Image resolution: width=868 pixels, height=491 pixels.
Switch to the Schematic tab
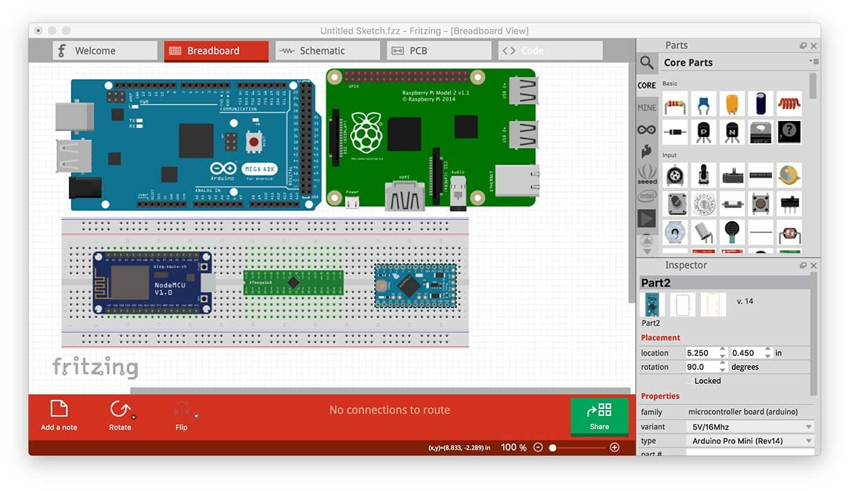point(328,51)
